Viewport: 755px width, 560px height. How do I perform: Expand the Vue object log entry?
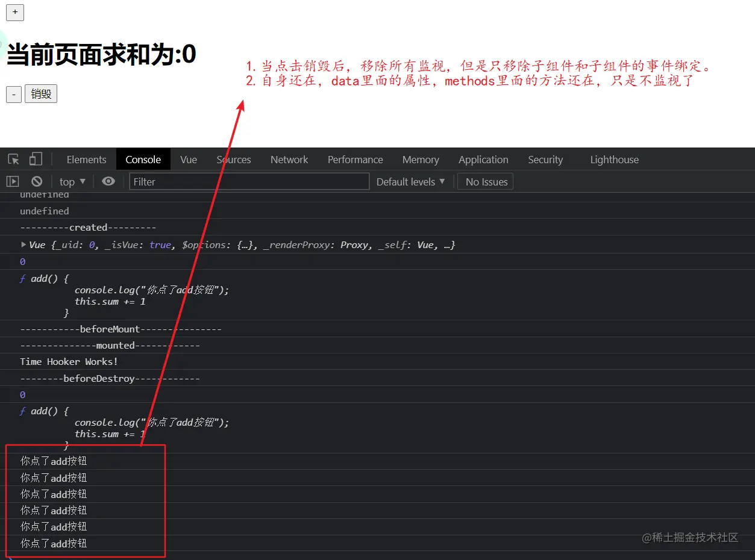pos(23,244)
